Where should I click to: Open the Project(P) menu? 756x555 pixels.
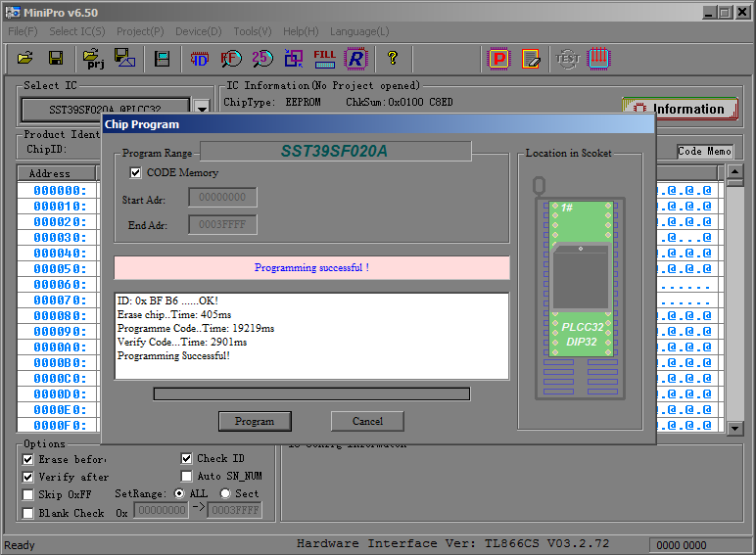tap(140, 31)
